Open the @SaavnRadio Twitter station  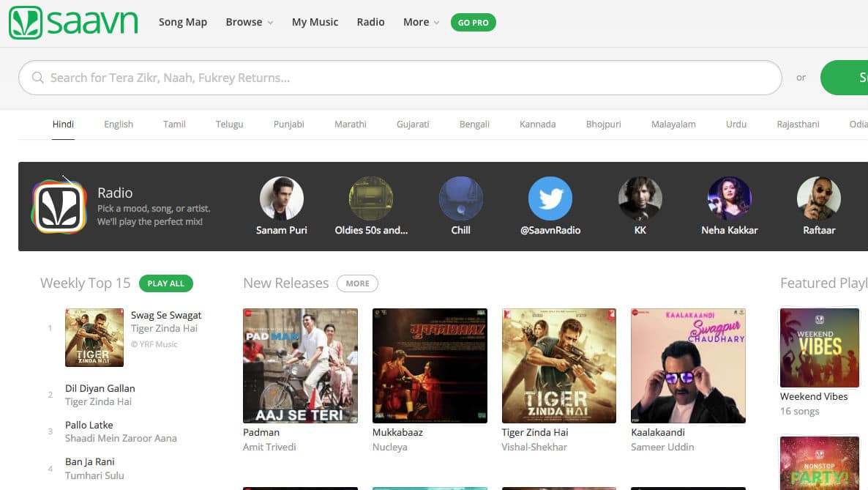pyautogui.click(x=550, y=198)
